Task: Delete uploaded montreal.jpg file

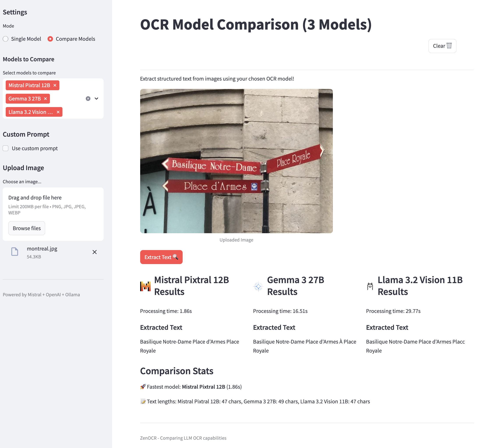Action: click(95, 252)
